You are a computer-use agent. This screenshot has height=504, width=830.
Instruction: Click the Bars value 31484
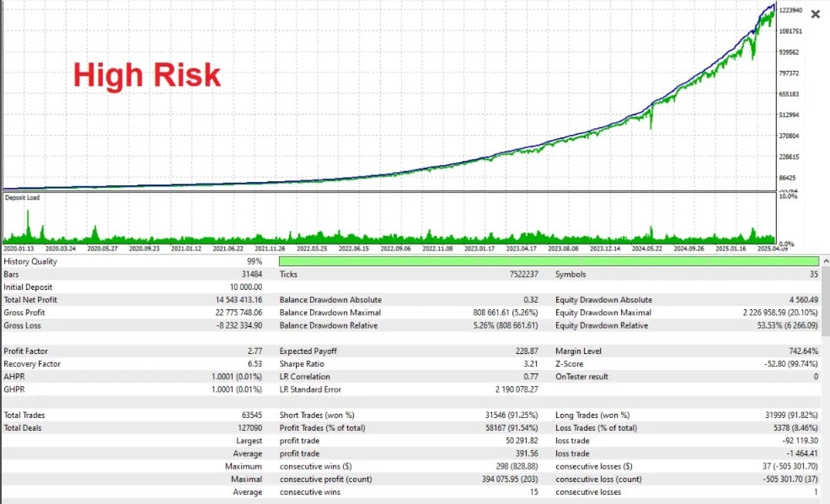click(x=251, y=274)
